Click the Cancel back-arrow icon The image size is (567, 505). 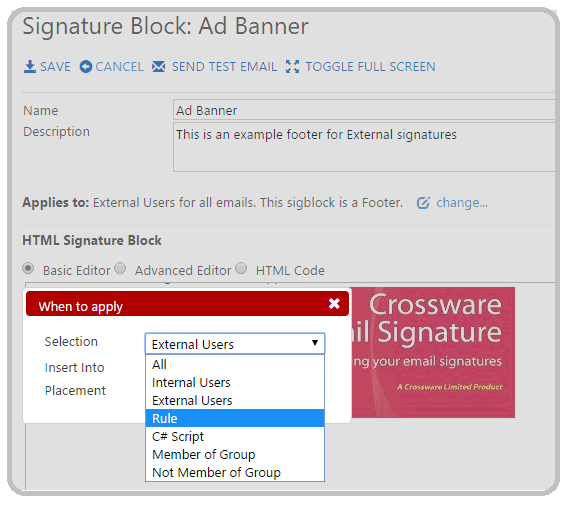point(86,67)
